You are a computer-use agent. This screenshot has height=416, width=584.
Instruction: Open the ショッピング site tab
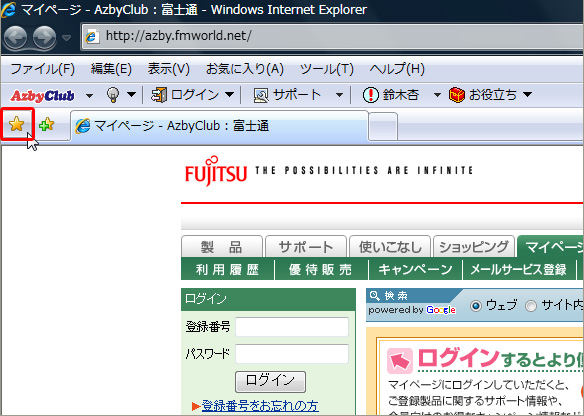(474, 247)
